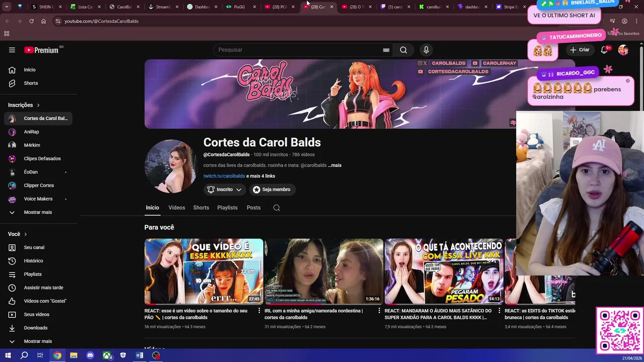
Task: Open File Explorer from the taskbar
Action: click(x=73, y=355)
